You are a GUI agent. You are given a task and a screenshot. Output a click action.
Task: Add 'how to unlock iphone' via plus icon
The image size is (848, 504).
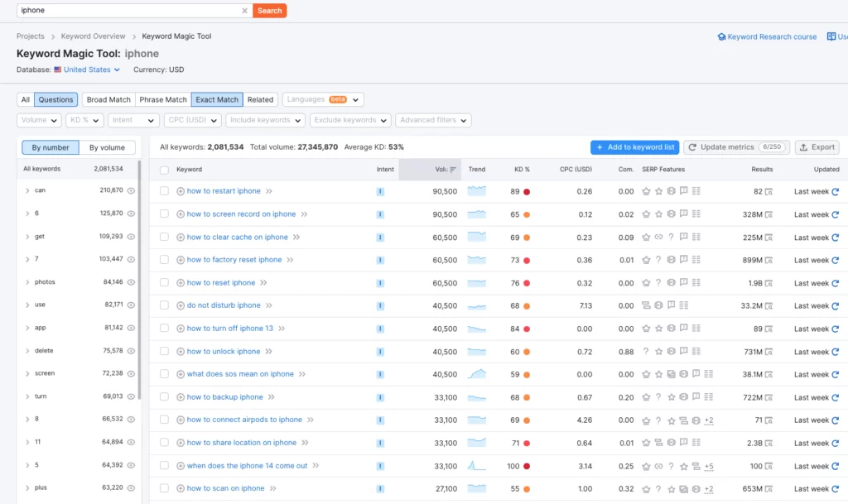(x=181, y=352)
